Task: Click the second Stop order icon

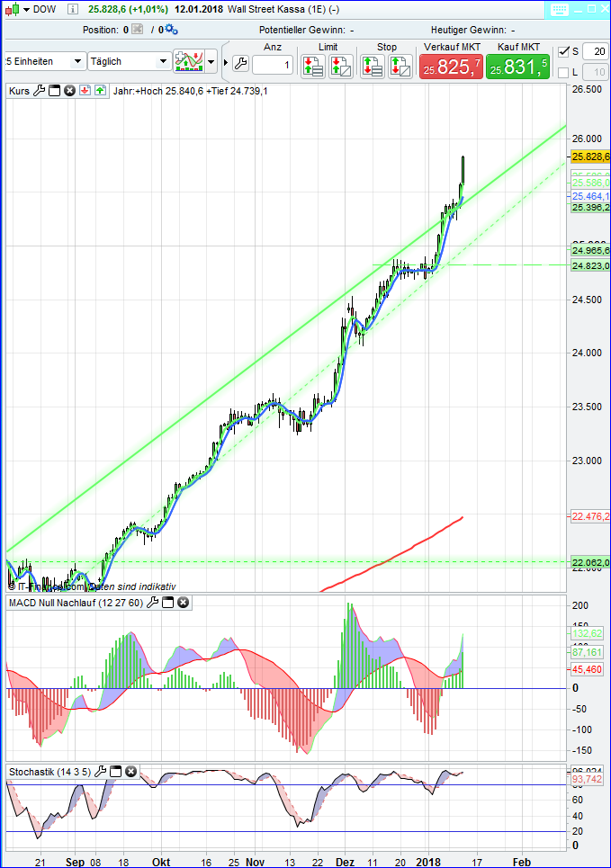Action: pos(400,66)
